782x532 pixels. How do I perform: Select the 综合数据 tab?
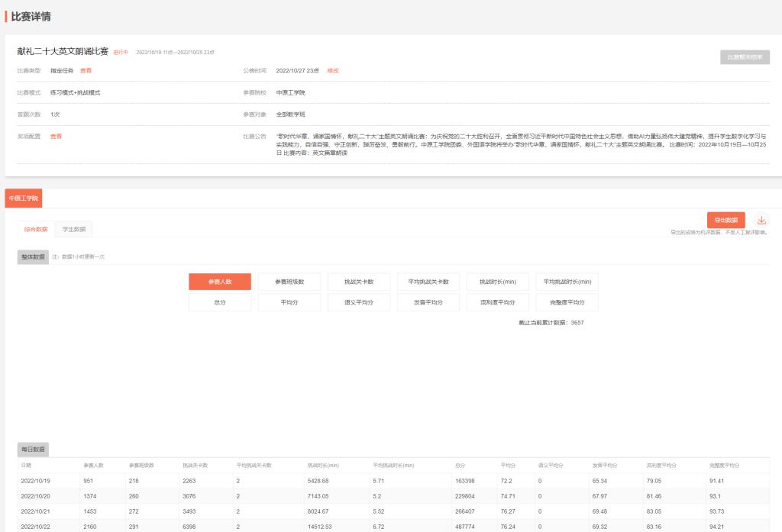36,229
